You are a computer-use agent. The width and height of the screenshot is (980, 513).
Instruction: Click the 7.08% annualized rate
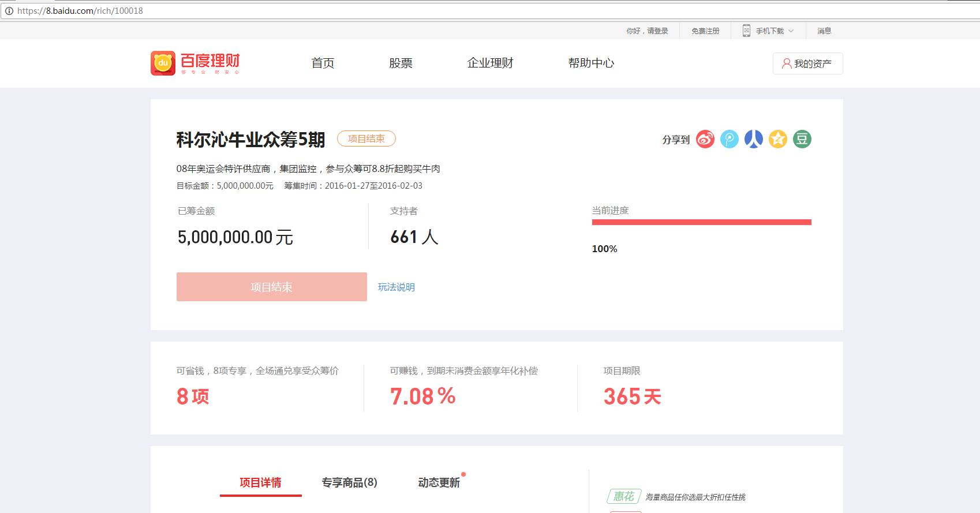pyautogui.click(x=423, y=396)
